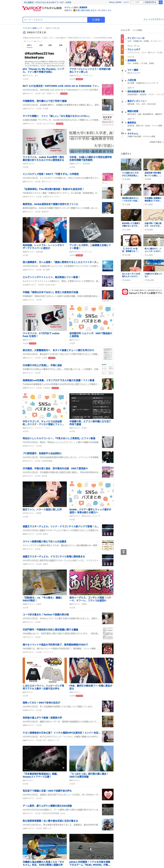Image resolution: width=164 pixels, height=868 pixels.
Task: Open trend マナー講師
Action: click(x=132, y=70)
